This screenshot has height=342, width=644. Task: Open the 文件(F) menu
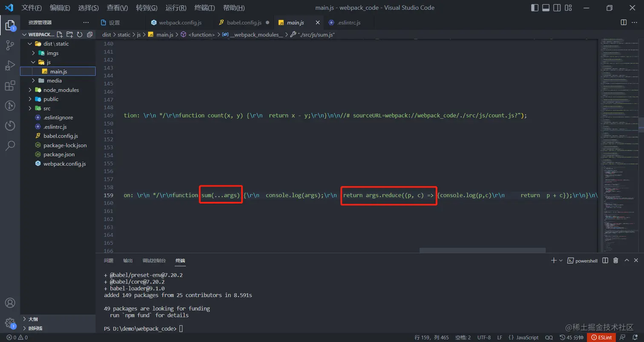32,8
